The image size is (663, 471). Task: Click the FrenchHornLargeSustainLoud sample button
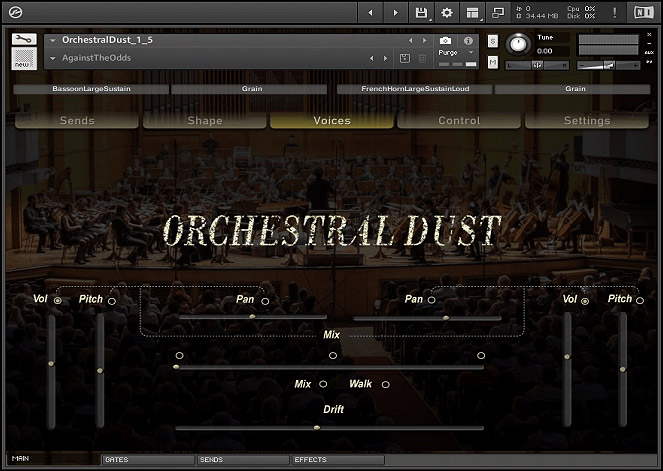pyautogui.click(x=414, y=89)
